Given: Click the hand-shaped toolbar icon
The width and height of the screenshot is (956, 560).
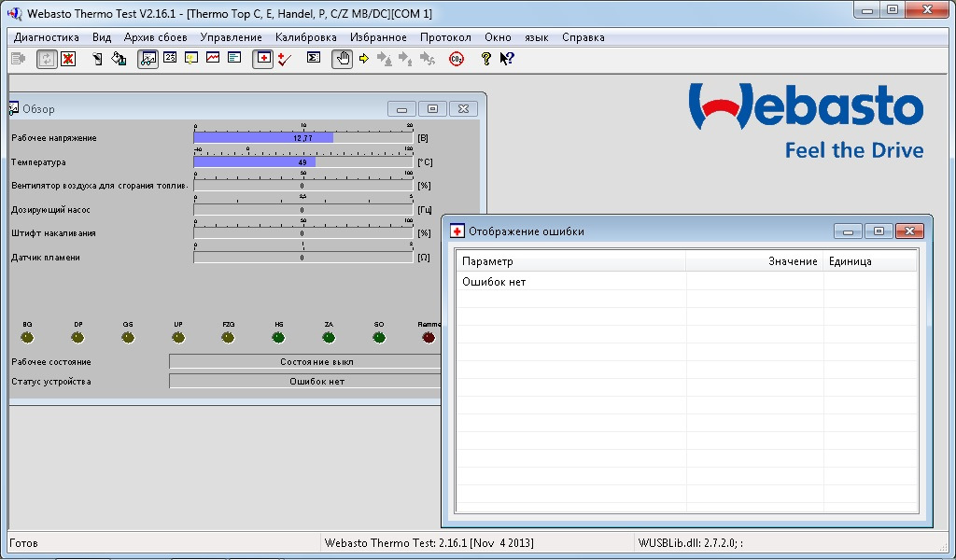Looking at the screenshot, I should tap(342, 59).
